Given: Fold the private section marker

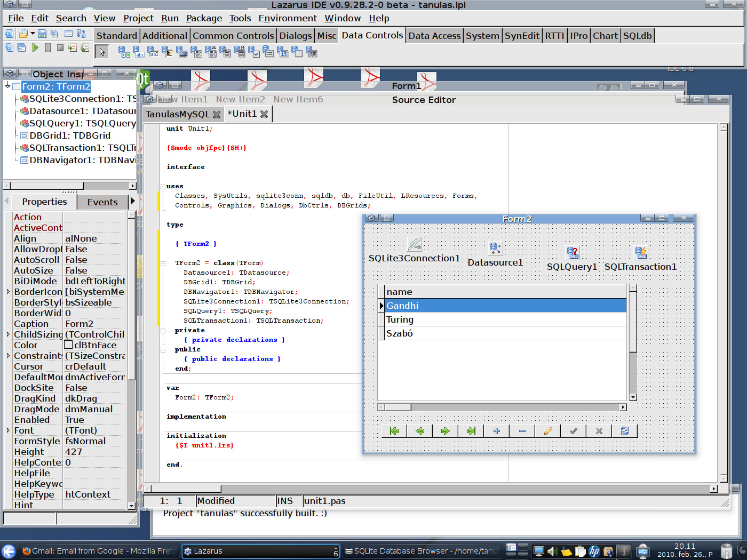Looking at the screenshot, I should click(163, 331).
